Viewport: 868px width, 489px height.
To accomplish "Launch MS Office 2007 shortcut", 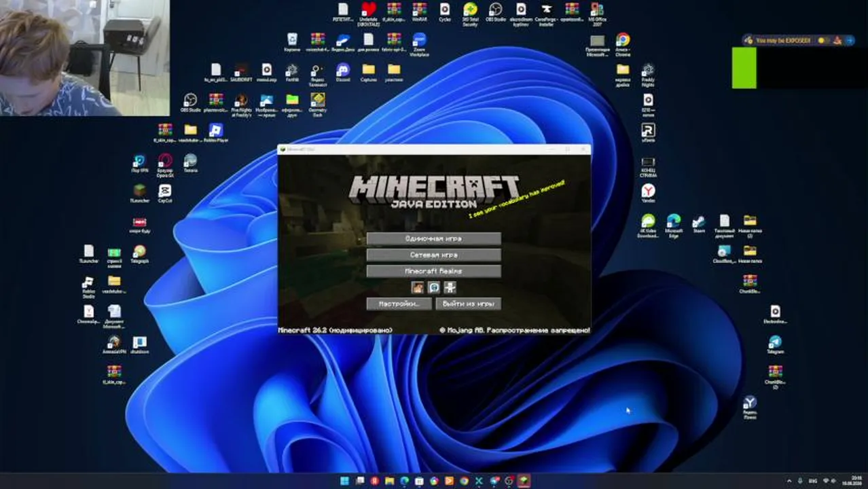I will [597, 14].
